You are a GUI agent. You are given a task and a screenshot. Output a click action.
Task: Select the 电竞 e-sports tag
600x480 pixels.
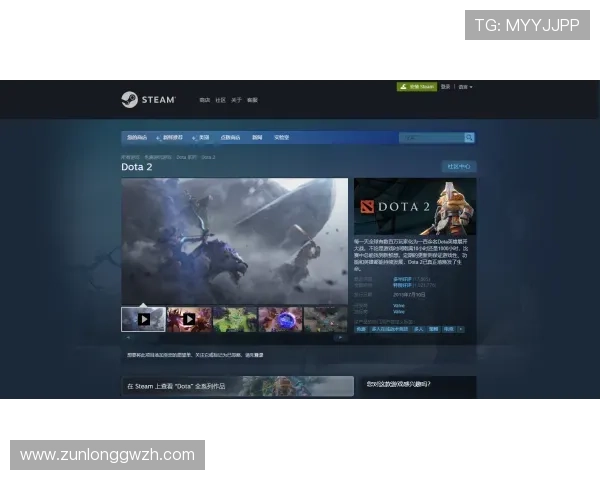click(x=449, y=329)
